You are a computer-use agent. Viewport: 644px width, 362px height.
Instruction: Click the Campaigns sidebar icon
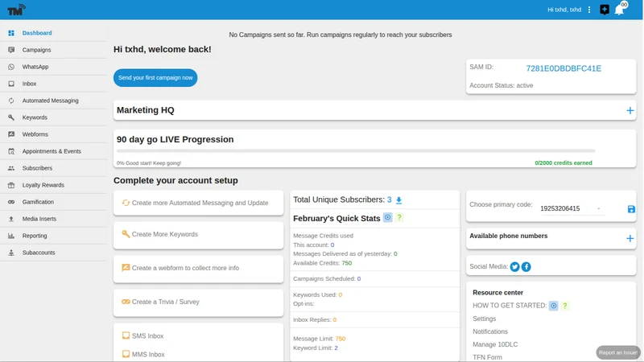point(11,50)
